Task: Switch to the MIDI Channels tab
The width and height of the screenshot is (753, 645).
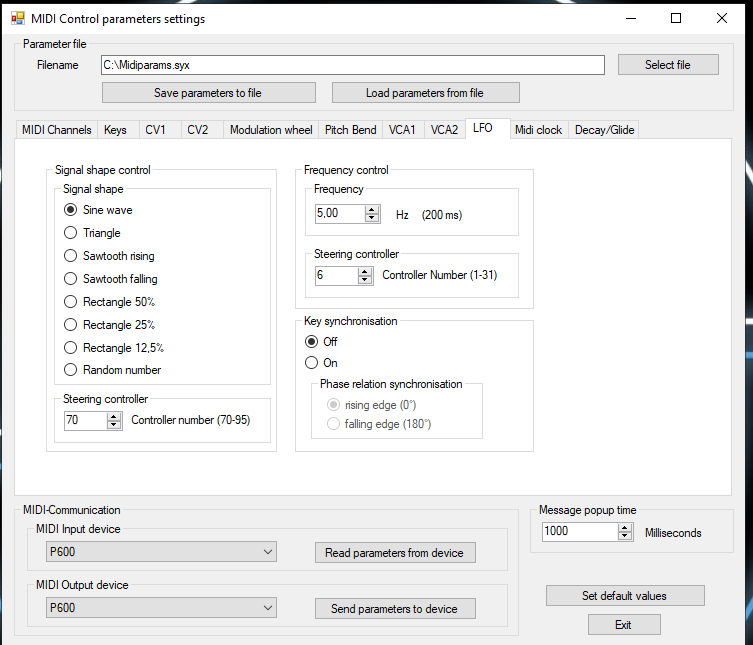Action: tap(57, 130)
